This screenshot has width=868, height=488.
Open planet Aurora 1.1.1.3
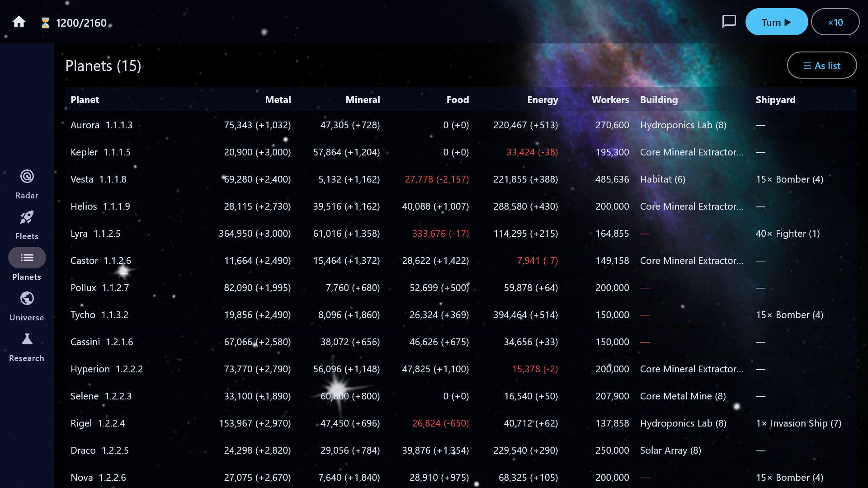(x=101, y=125)
